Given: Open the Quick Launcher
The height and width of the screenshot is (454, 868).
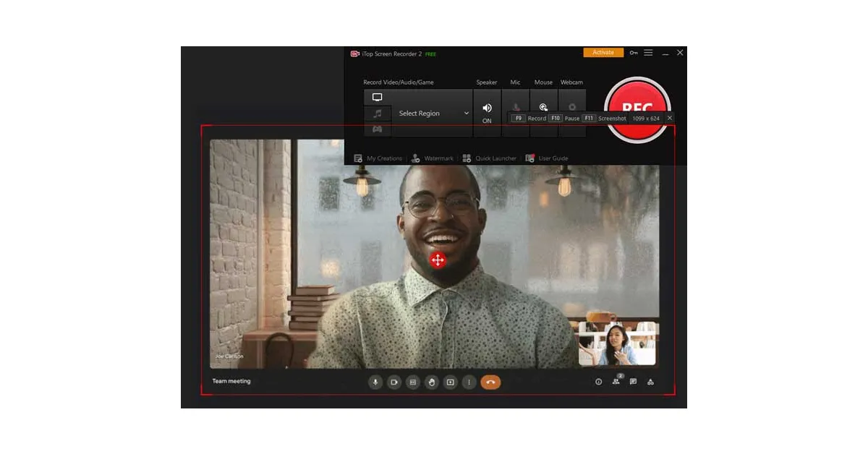Looking at the screenshot, I should click(490, 158).
